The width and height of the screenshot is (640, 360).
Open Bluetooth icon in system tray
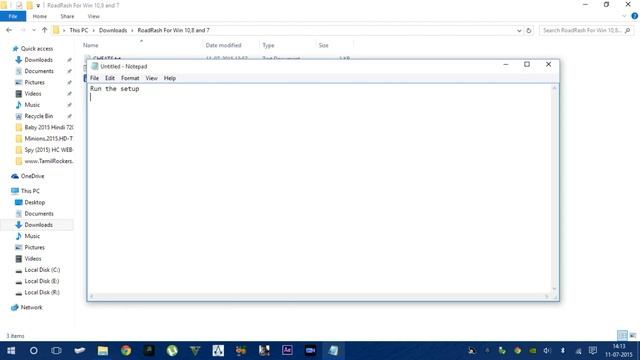click(x=562, y=351)
